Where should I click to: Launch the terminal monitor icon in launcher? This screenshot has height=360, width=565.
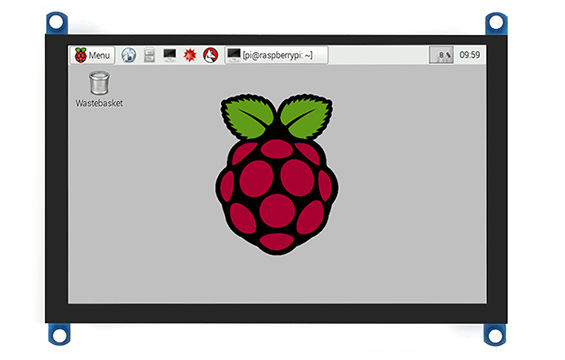pyautogui.click(x=169, y=55)
